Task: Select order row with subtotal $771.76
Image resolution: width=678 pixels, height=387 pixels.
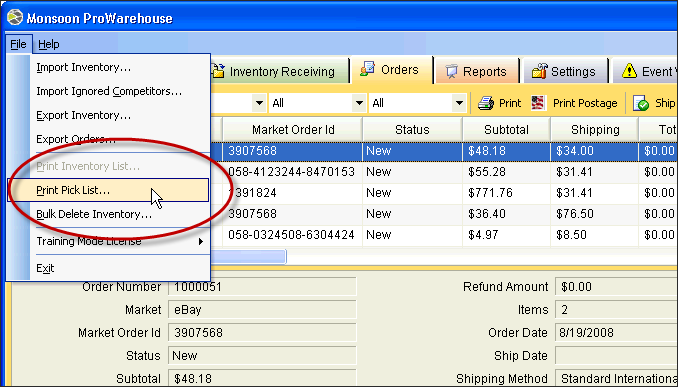Action: [x=450, y=193]
